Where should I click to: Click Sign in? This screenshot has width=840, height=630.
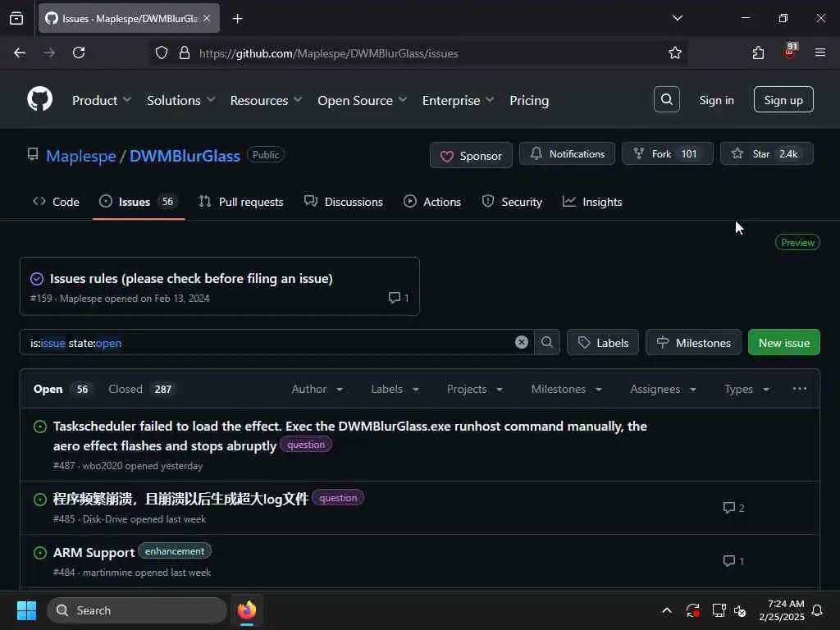click(x=716, y=99)
